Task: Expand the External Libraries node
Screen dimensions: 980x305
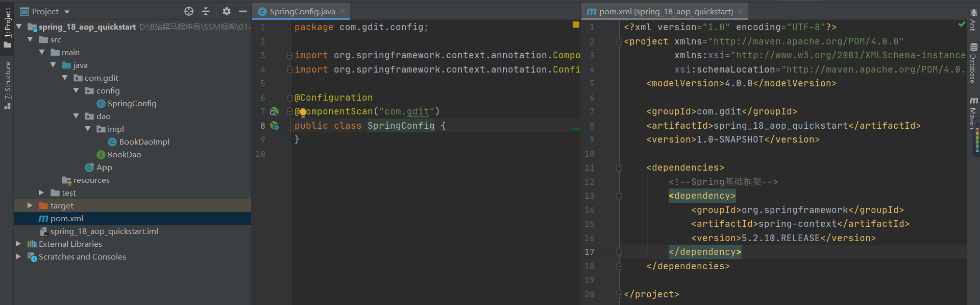Action: point(18,244)
